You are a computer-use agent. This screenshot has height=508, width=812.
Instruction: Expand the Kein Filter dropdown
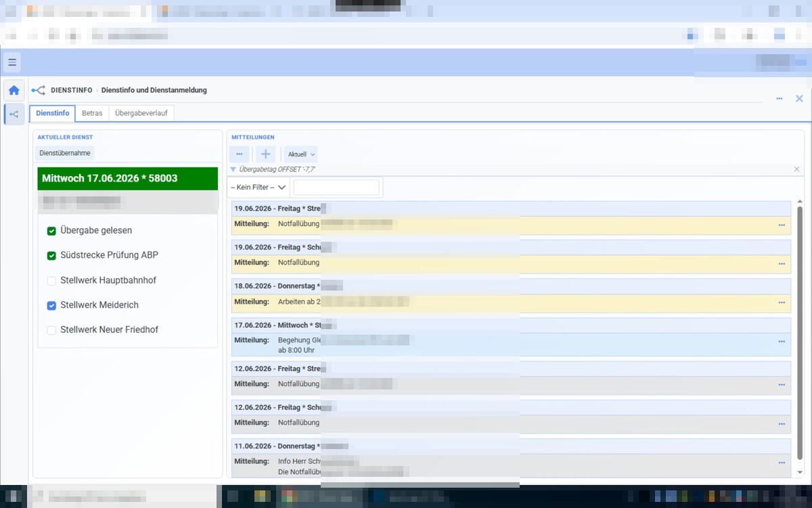click(258, 187)
